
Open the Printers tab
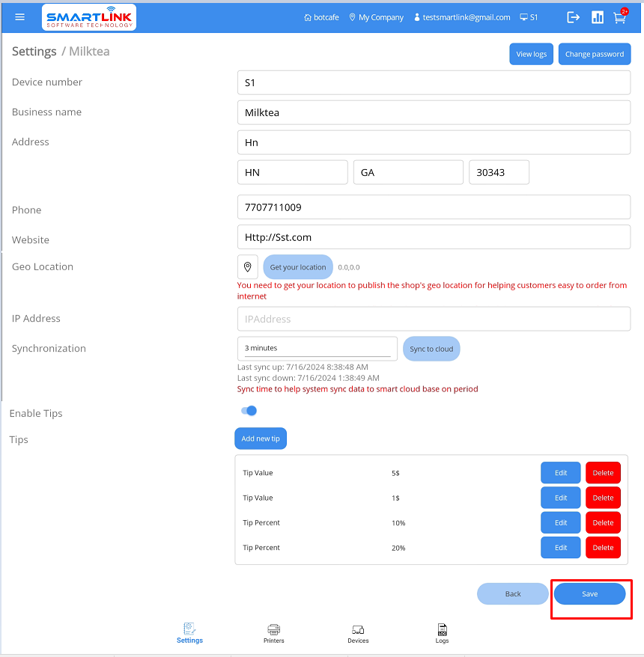pos(274,633)
